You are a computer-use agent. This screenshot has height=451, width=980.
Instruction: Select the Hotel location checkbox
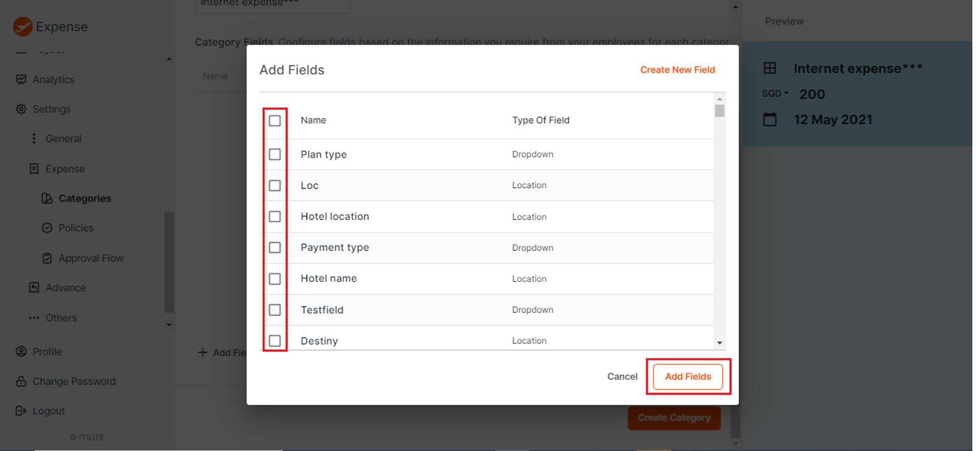(274, 216)
